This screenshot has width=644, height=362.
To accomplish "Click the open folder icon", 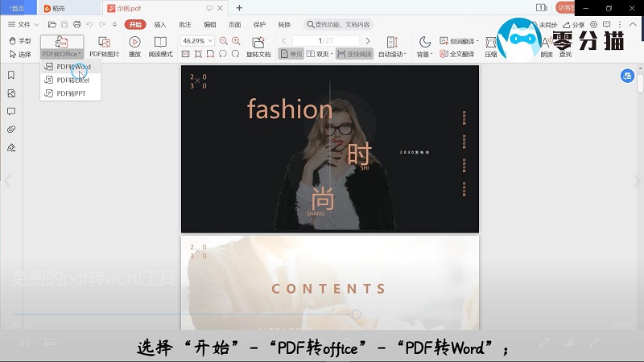I will click(x=52, y=25).
